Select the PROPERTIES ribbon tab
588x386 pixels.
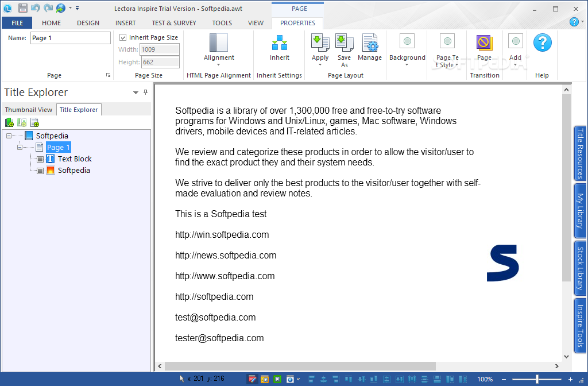coord(298,23)
